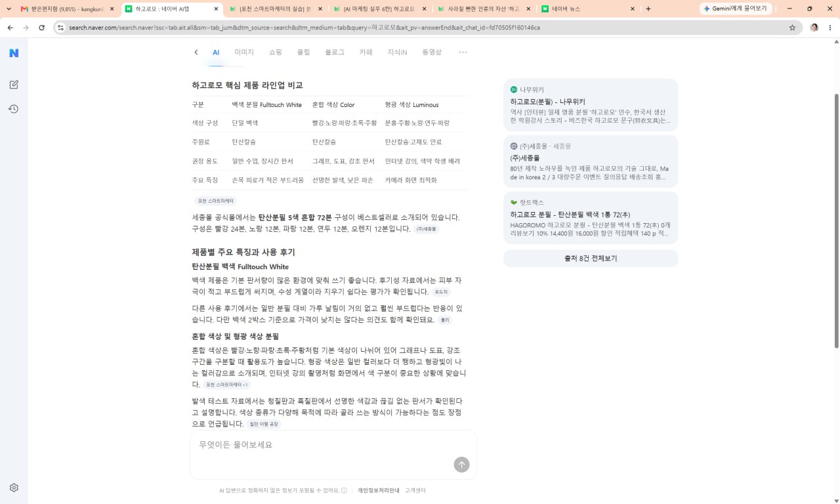Select the 동영상 search tab
Screen dimensions: 840x504
[432, 52]
